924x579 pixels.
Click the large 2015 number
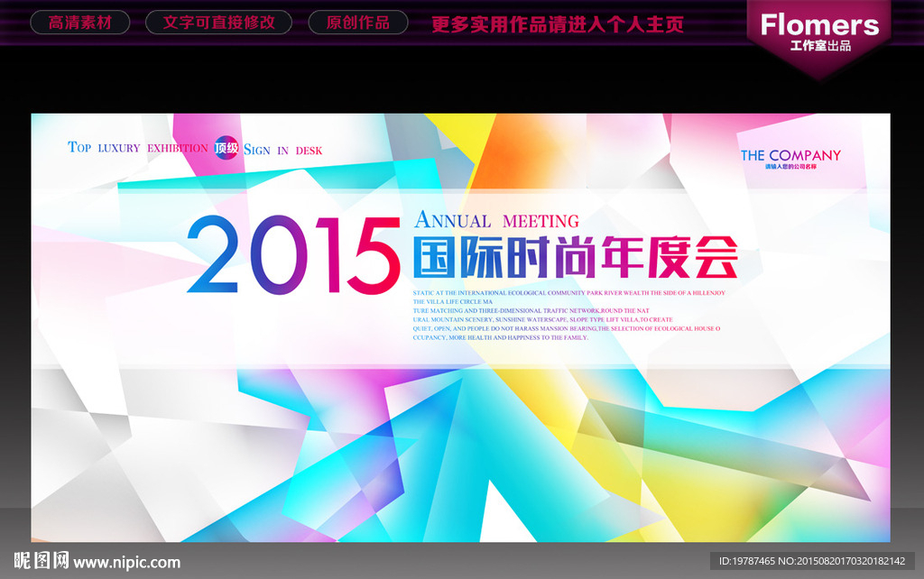tap(293, 254)
